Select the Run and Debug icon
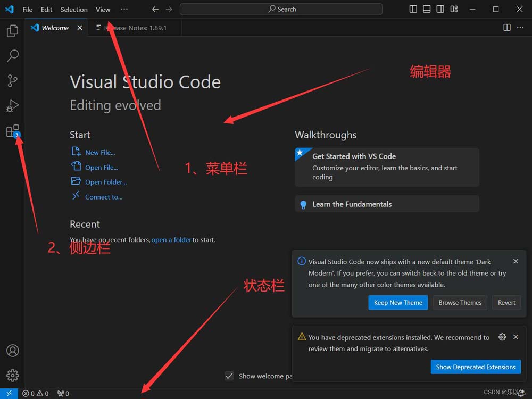 [12, 105]
